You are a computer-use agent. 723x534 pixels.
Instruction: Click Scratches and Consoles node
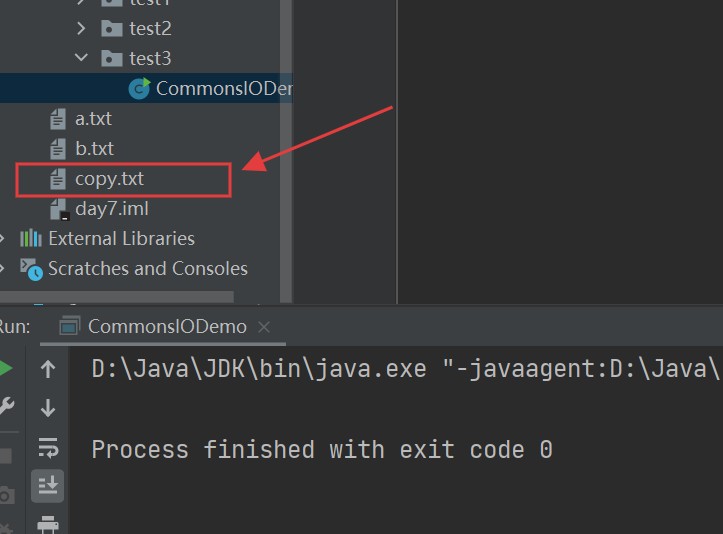147,269
